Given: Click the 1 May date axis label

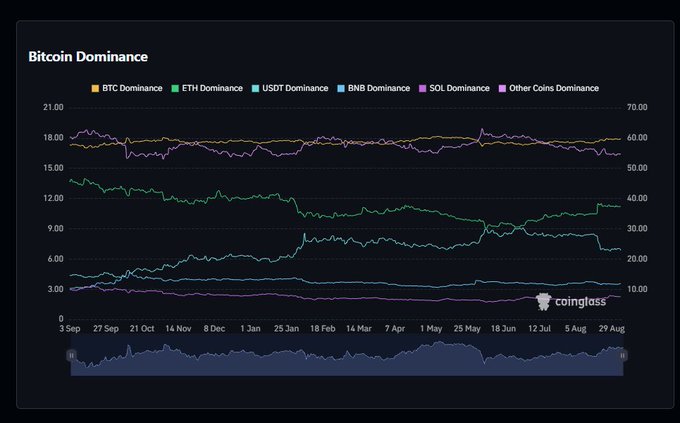Looking at the screenshot, I should point(431,329).
